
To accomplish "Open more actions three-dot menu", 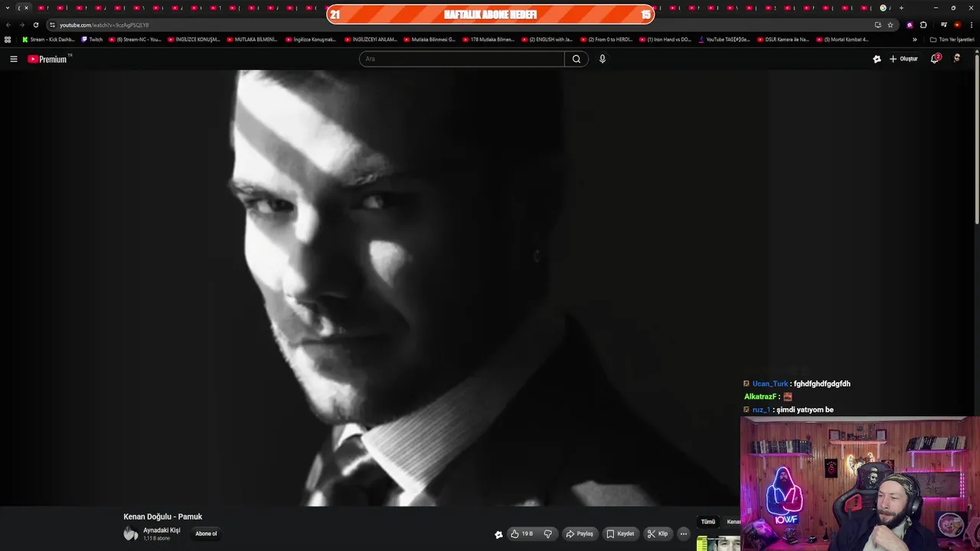I will click(684, 534).
